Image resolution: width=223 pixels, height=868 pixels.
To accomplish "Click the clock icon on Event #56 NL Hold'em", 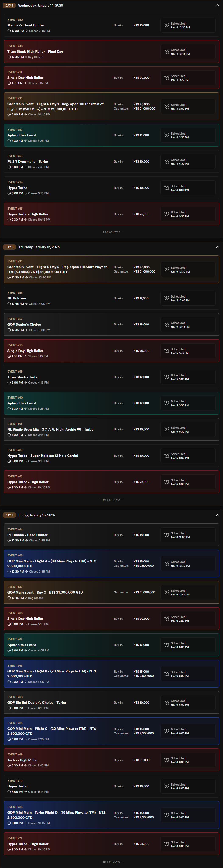I will [9, 304].
